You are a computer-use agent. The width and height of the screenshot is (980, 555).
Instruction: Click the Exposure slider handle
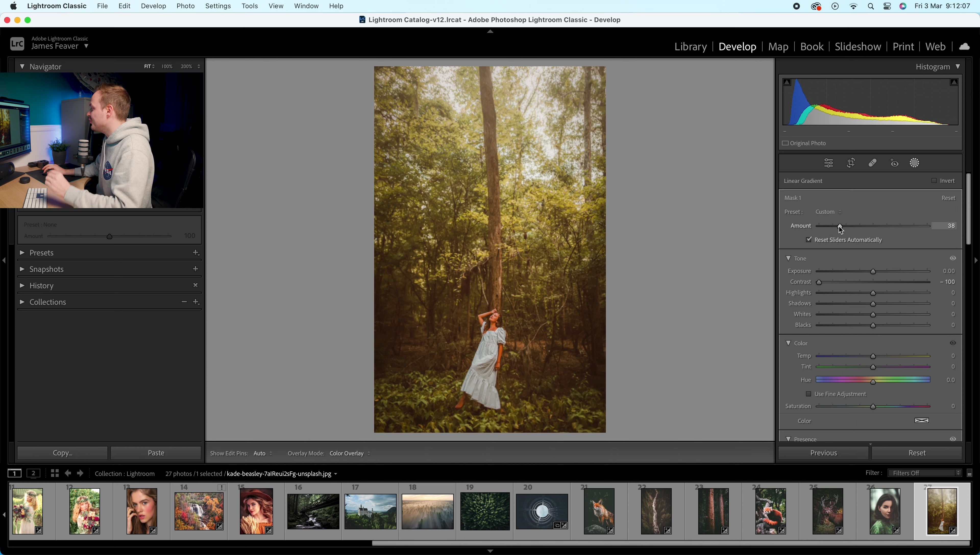click(x=873, y=271)
